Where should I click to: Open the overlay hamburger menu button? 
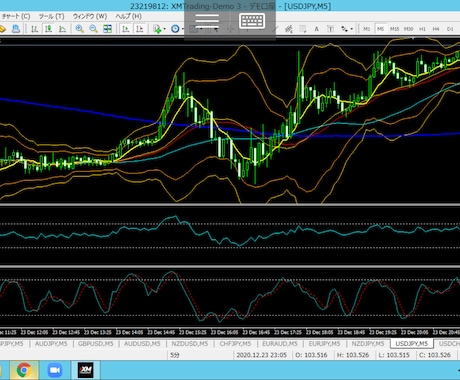click(207, 21)
